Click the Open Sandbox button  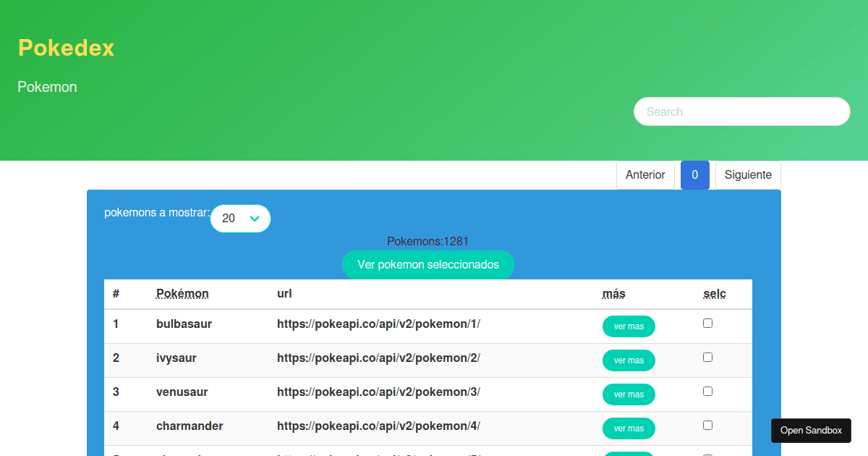coord(810,430)
